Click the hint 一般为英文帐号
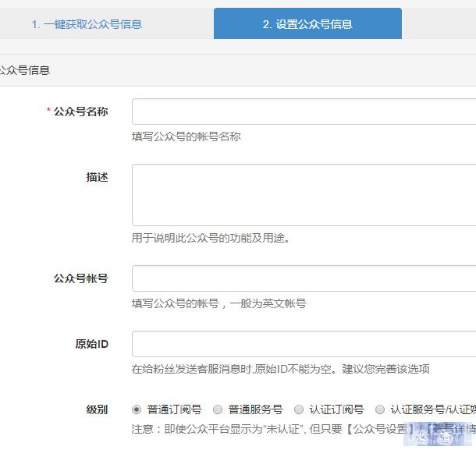Screen dimensions: 476x450 pyautogui.click(x=268, y=303)
